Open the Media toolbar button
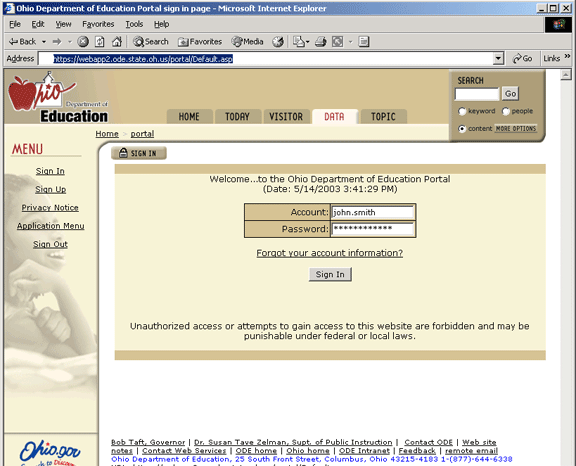Image resolution: width=576 pixels, height=466 pixels. [x=248, y=42]
